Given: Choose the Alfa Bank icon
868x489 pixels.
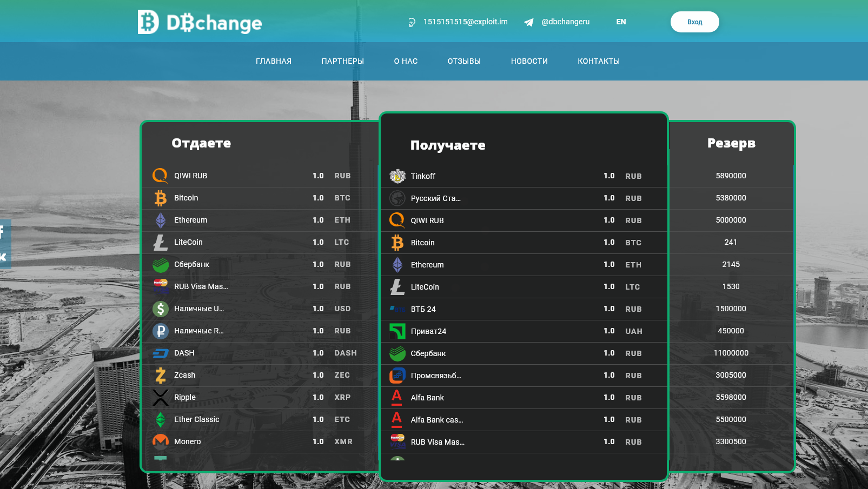Looking at the screenshot, I should (x=397, y=398).
